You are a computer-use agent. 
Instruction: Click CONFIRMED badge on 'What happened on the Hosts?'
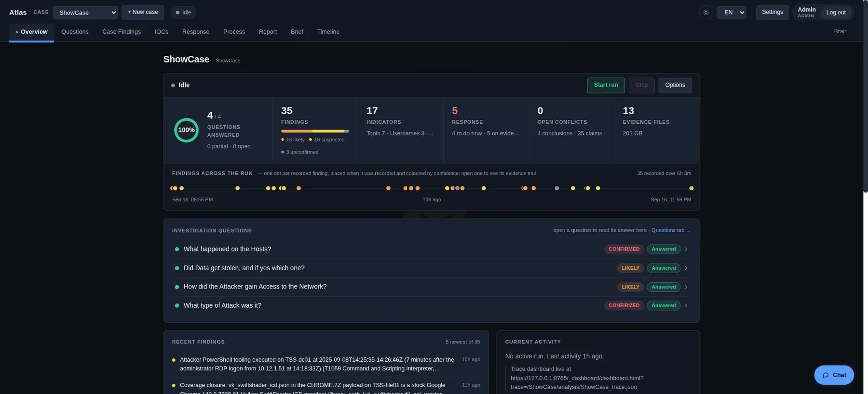(x=624, y=249)
